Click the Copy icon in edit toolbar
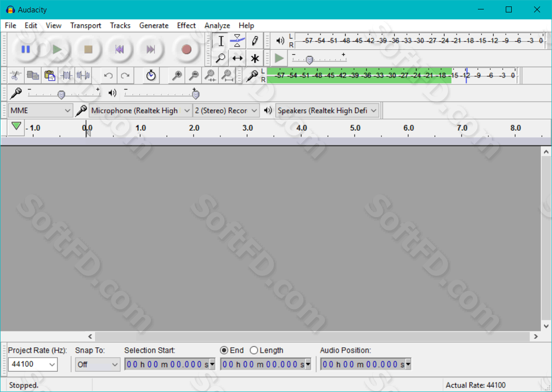The image size is (552, 392). point(33,75)
